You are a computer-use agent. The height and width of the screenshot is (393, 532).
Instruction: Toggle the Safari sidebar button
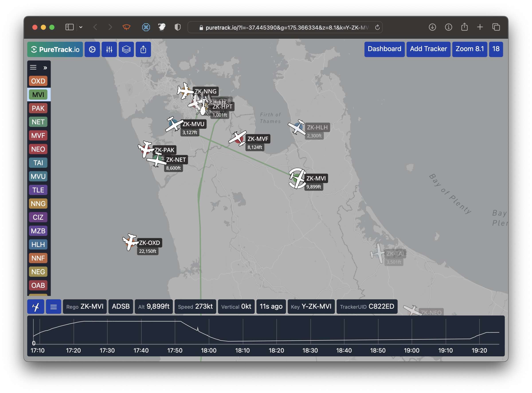[69, 27]
